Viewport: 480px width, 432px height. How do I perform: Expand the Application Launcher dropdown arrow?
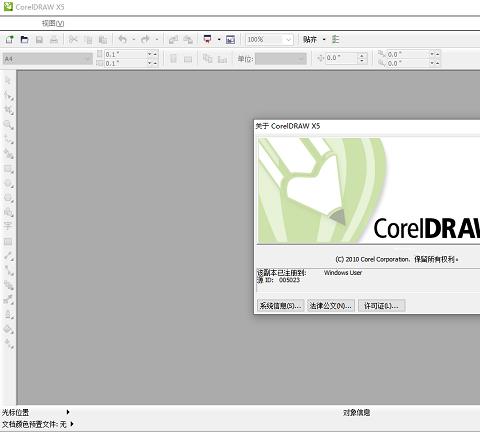pos(219,40)
